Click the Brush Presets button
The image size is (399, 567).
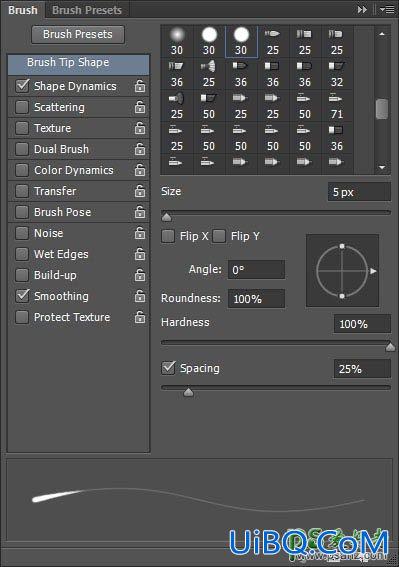point(78,34)
